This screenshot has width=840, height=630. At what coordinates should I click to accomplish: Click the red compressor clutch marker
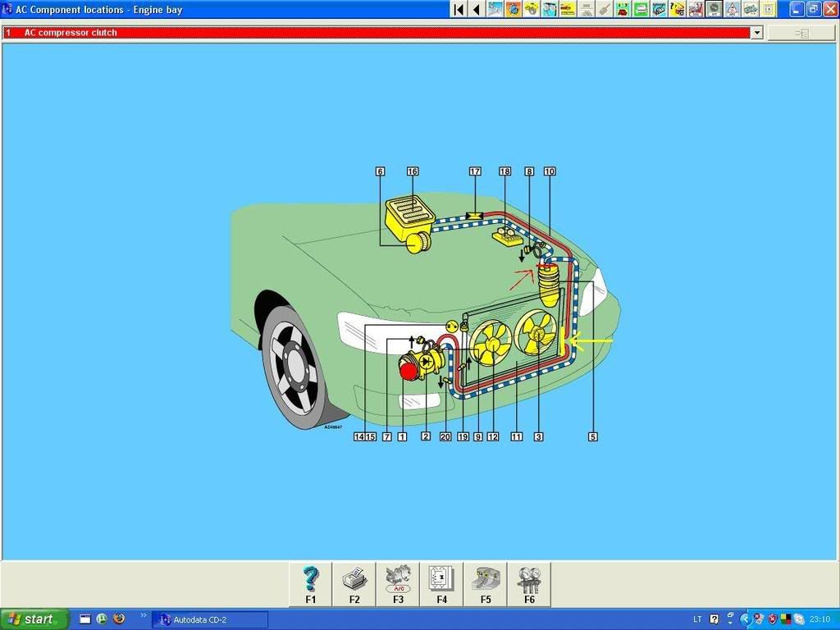pyautogui.click(x=409, y=370)
